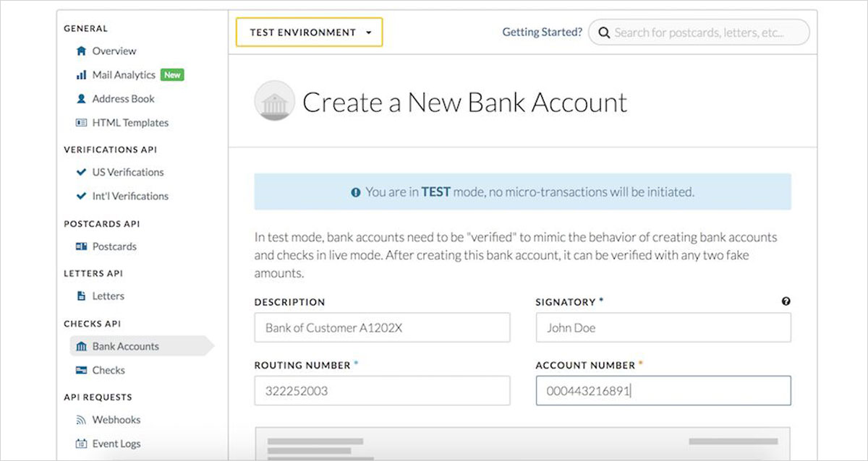
Task: Open the Test Environment dropdown
Action: [310, 33]
